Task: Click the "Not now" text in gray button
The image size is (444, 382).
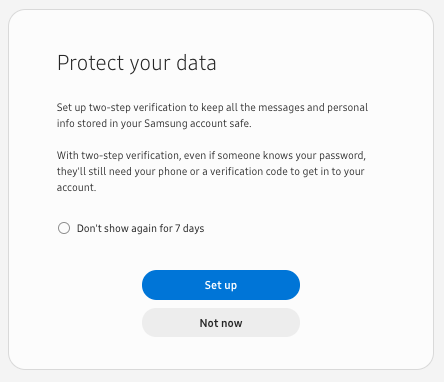Action: tap(221, 323)
